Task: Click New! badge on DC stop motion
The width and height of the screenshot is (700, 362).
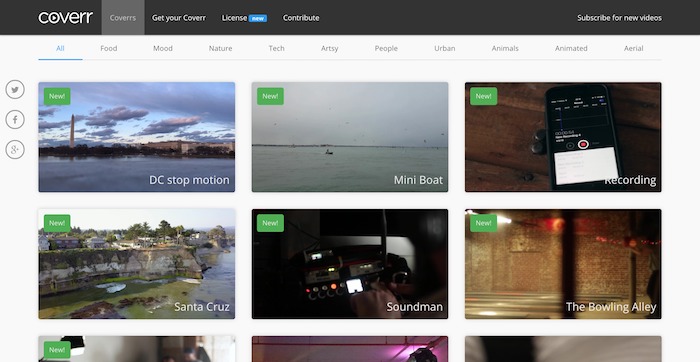Action: coord(57,96)
